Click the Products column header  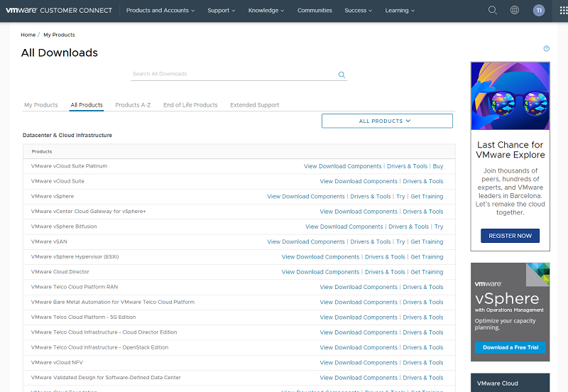(x=42, y=151)
